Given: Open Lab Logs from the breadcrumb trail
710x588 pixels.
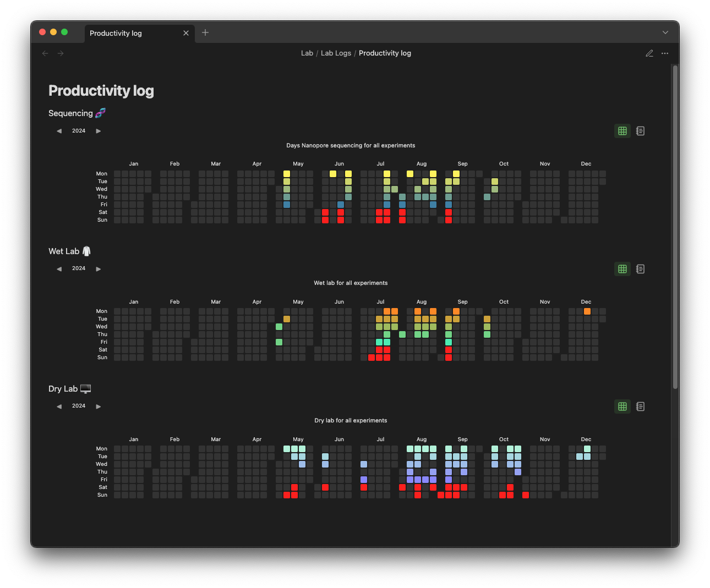Looking at the screenshot, I should pos(336,53).
